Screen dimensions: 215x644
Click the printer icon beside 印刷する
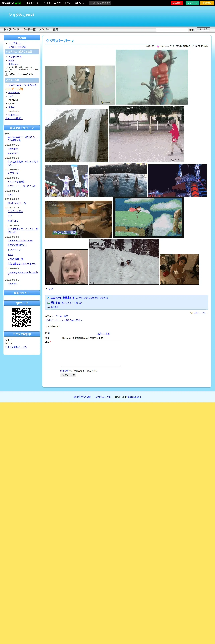[x=48, y=307]
